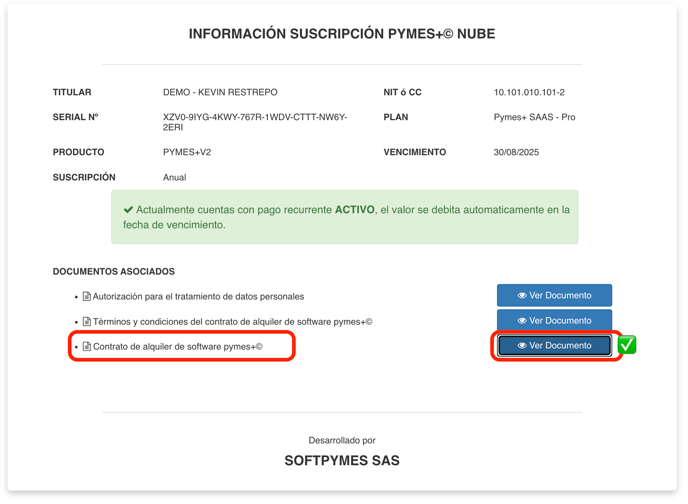This screenshot has width=688, height=504.
Task: Click the serial number XZV0-9IYG-4KWY value
Action: coord(255,122)
